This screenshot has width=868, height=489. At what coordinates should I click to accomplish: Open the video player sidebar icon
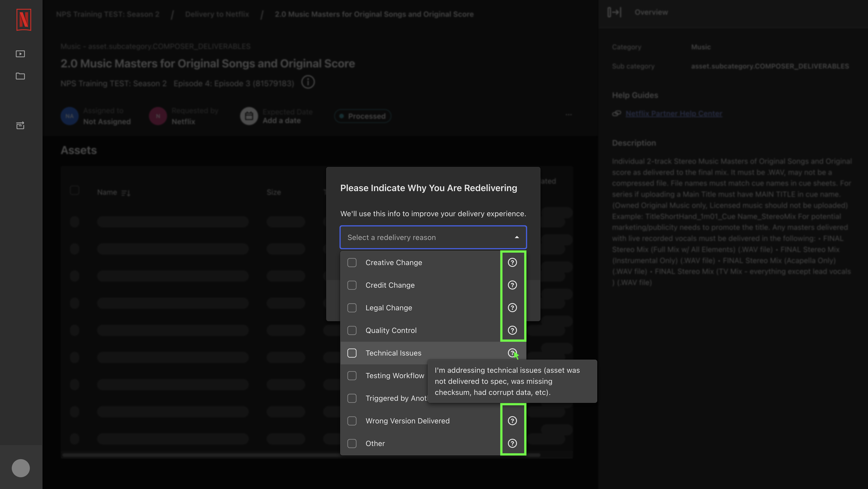coord(20,54)
